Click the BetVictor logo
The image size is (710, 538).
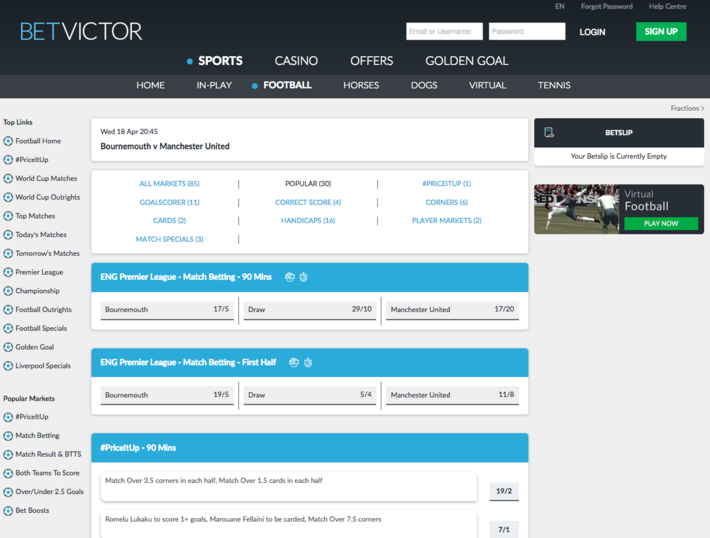click(x=81, y=31)
